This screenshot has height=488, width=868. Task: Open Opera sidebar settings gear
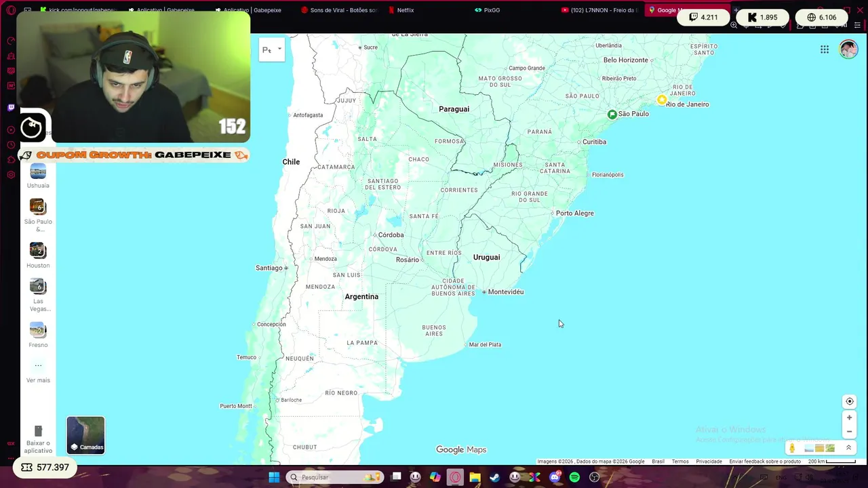point(11,175)
